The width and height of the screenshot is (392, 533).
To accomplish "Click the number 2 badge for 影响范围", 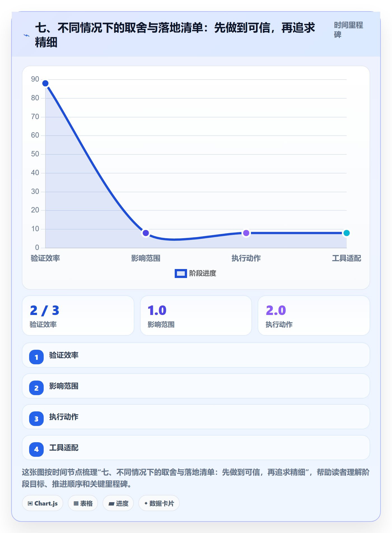I will point(36,388).
